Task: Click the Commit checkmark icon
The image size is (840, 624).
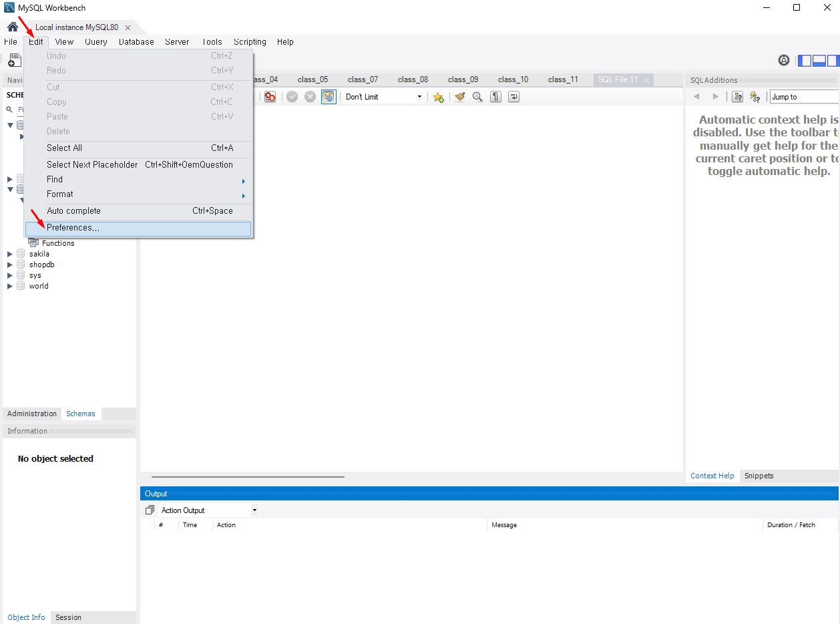Action: point(292,97)
